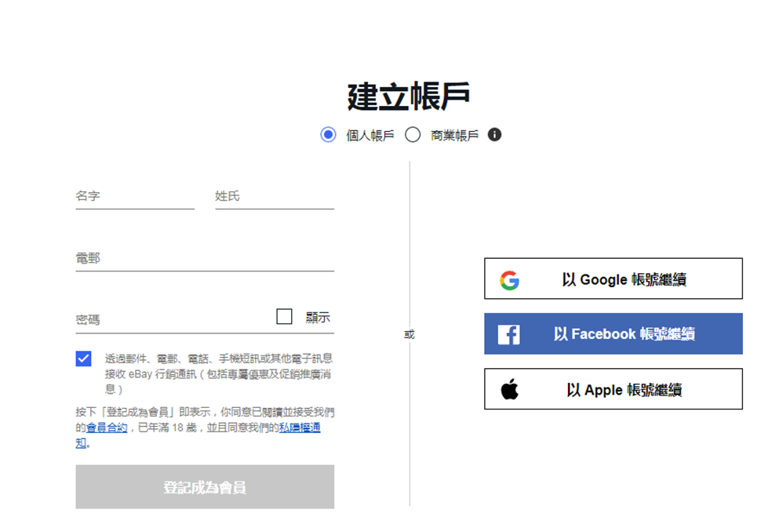Click the Apple logo icon
The image size is (779, 532).
pyautogui.click(x=510, y=389)
